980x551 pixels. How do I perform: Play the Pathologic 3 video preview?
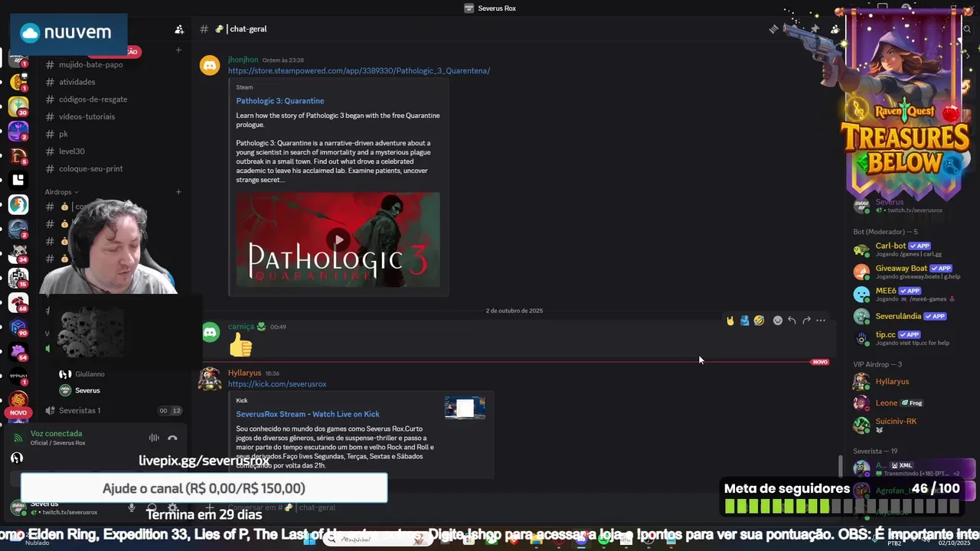pos(338,240)
